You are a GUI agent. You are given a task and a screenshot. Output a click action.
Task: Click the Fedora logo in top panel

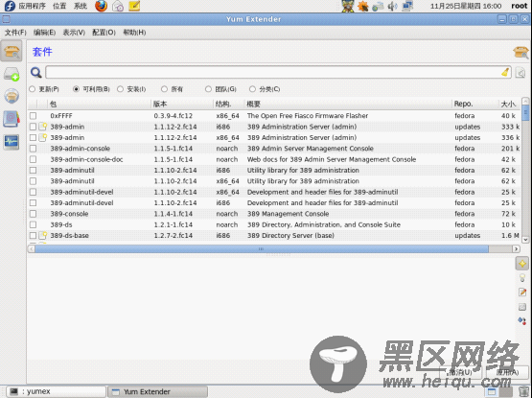(x=10, y=6)
